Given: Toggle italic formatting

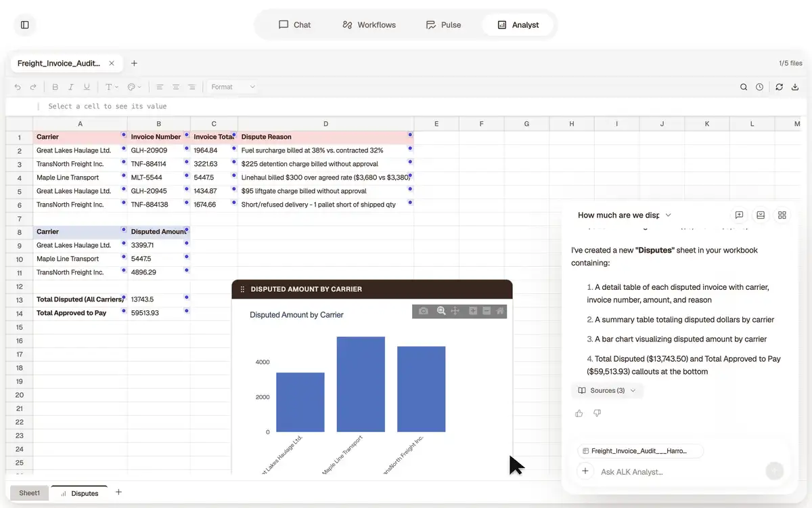Looking at the screenshot, I should [71, 87].
